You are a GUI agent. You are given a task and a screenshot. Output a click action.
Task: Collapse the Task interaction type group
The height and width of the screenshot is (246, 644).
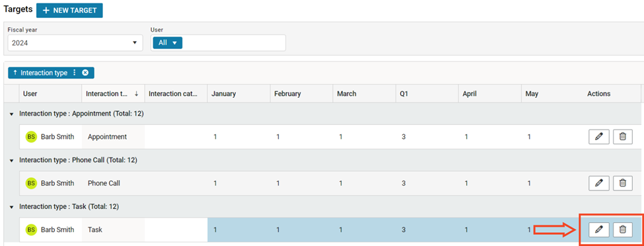click(11, 207)
